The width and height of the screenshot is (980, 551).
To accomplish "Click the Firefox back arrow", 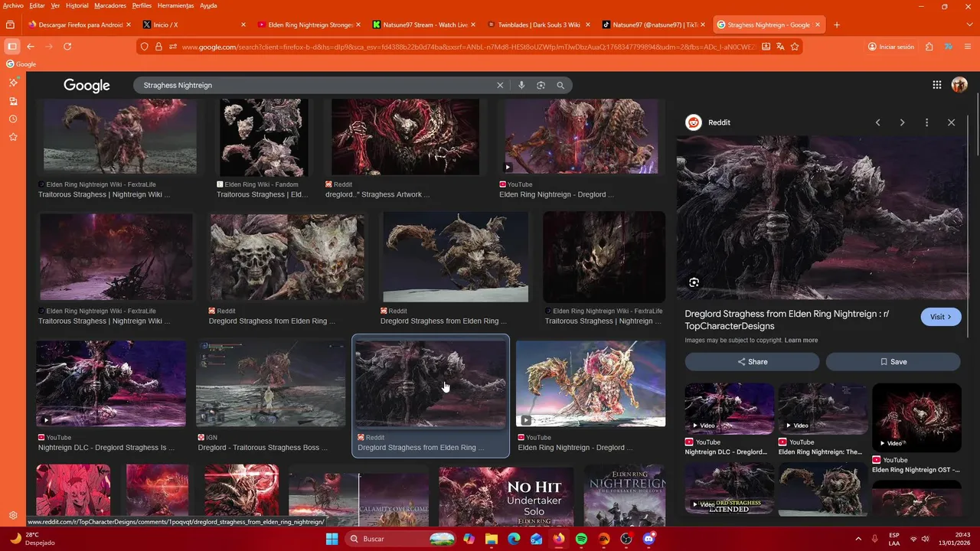I will point(31,47).
